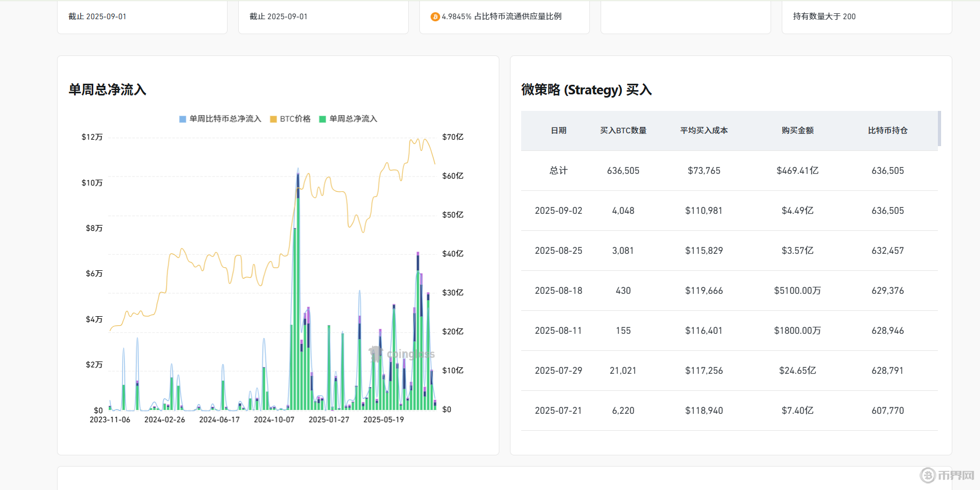Sort table by 买入BTC数量 column header

623,131
